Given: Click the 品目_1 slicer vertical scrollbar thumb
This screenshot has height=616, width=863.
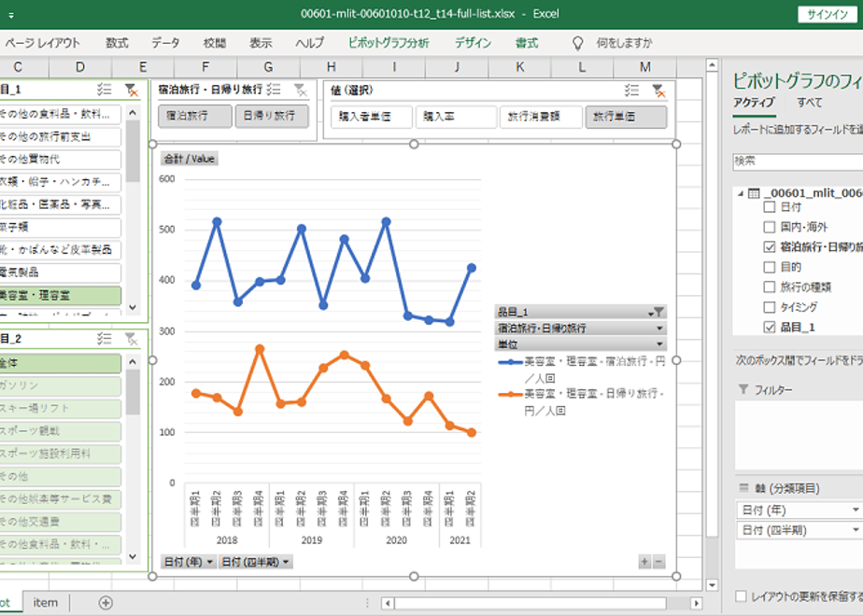Looking at the screenshot, I should pyautogui.click(x=132, y=150).
